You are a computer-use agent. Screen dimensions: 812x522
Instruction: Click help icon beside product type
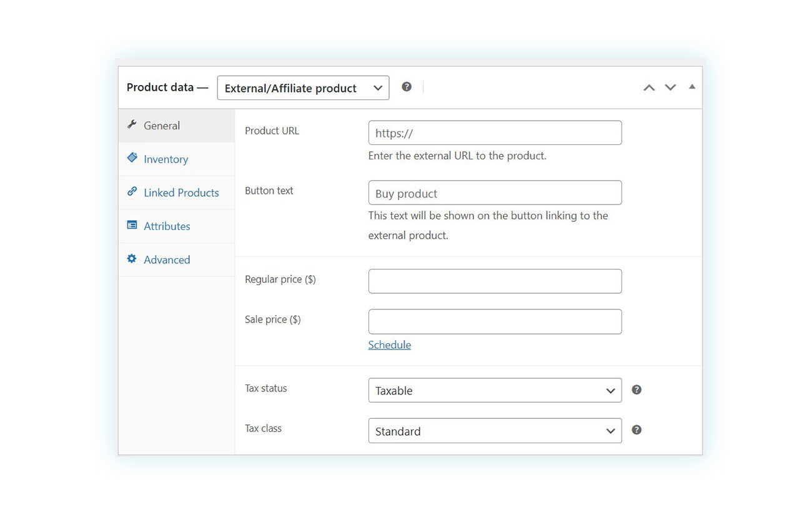pyautogui.click(x=407, y=87)
